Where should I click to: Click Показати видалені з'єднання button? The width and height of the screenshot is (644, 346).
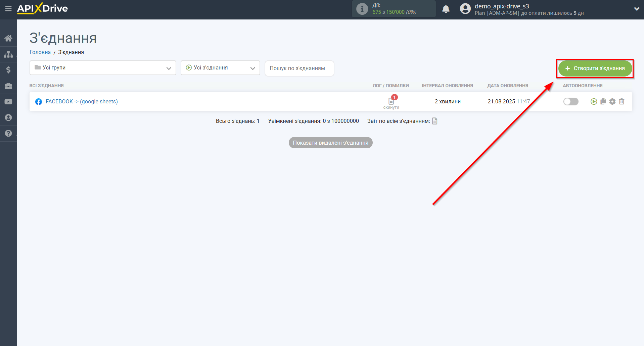(330, 143)
